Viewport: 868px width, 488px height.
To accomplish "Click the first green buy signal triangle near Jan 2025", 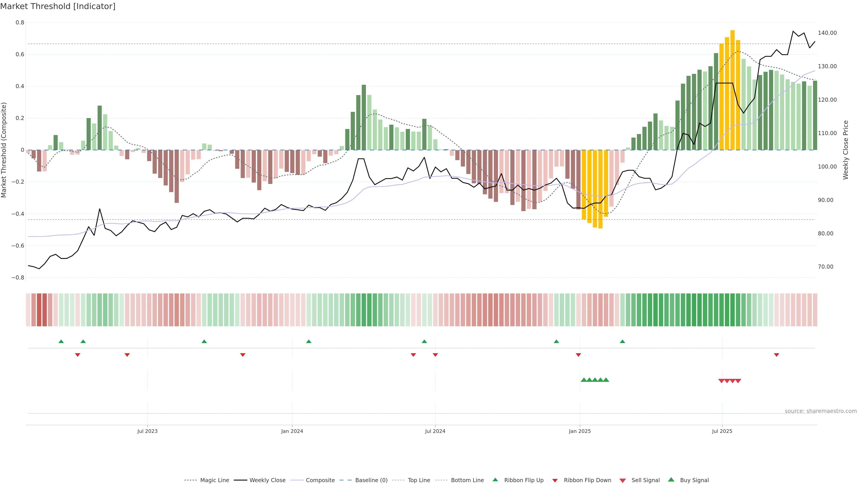I will click(584, 380).
